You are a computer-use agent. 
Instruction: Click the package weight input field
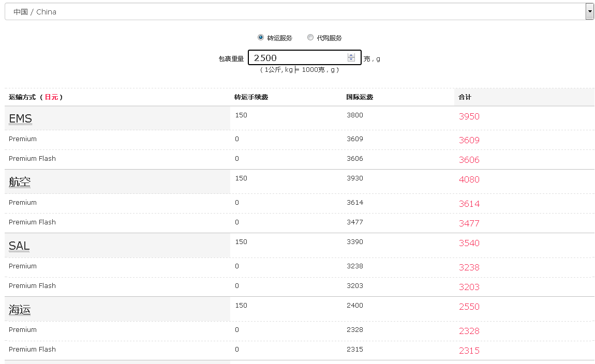[x=297, y=58]
